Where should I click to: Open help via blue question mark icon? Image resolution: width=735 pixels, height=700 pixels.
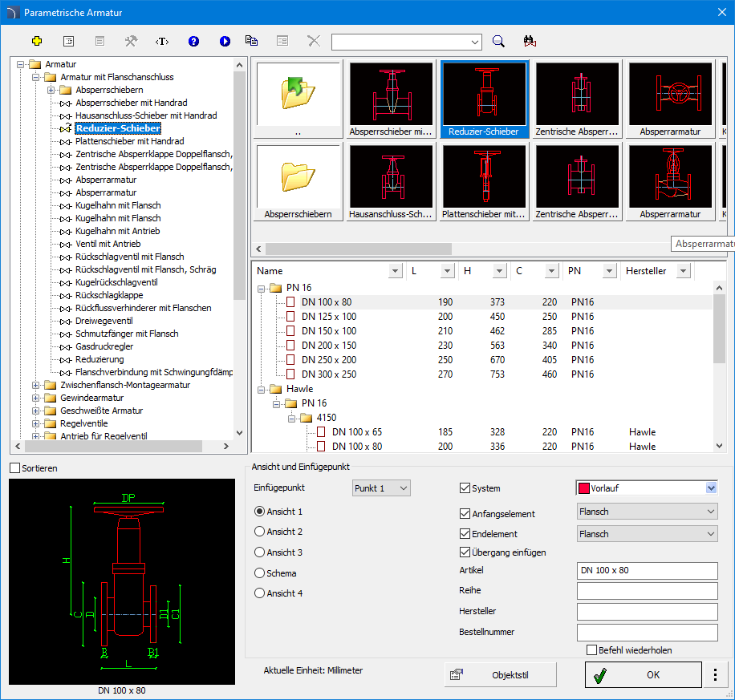(193, 41)
